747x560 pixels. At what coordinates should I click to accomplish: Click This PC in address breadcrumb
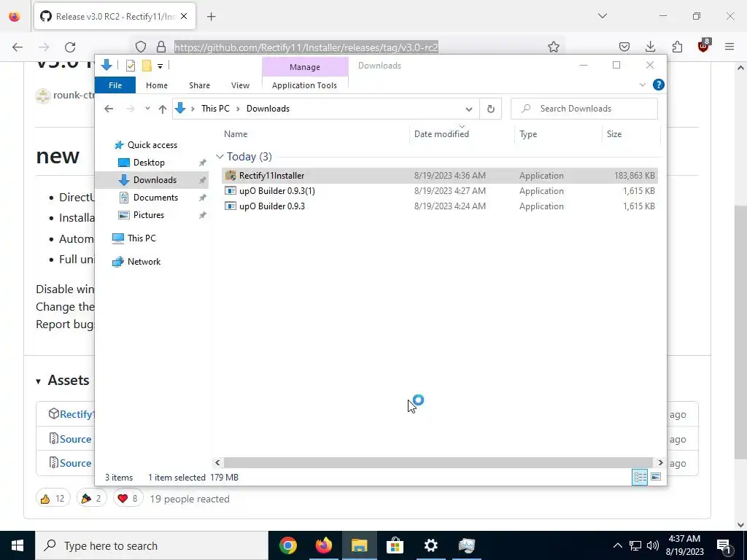coord(215,109)
